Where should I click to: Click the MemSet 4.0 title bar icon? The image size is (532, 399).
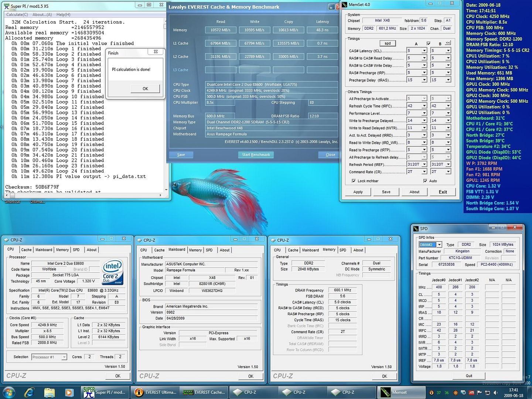click(x=345, y=4)
